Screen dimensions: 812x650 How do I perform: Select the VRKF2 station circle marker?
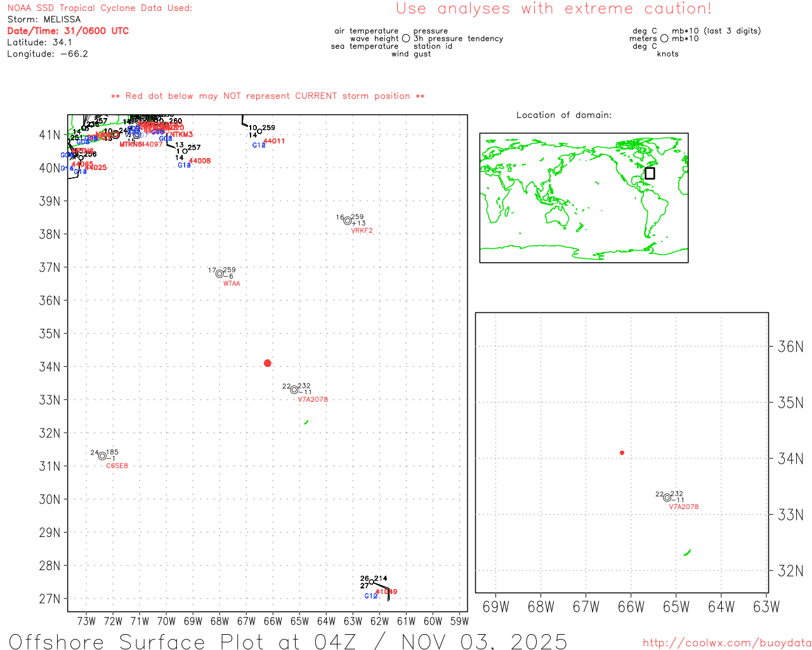pos(348,221)
